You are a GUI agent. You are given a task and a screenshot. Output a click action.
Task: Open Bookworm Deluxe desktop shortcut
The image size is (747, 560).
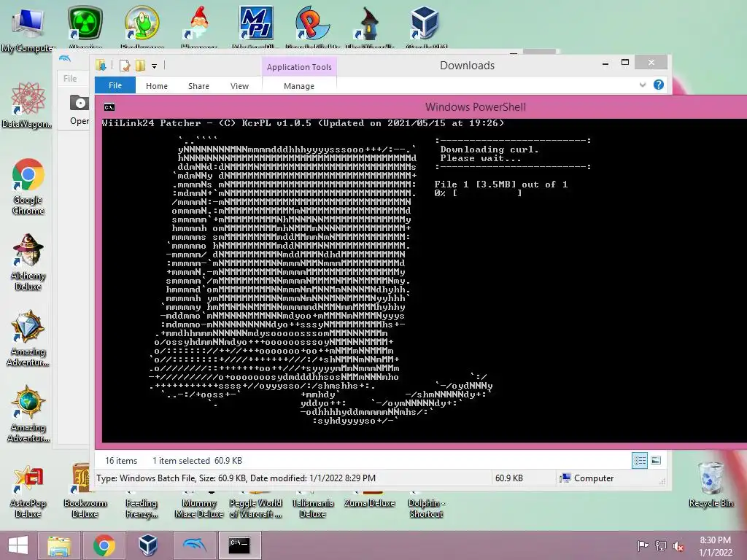85,491
